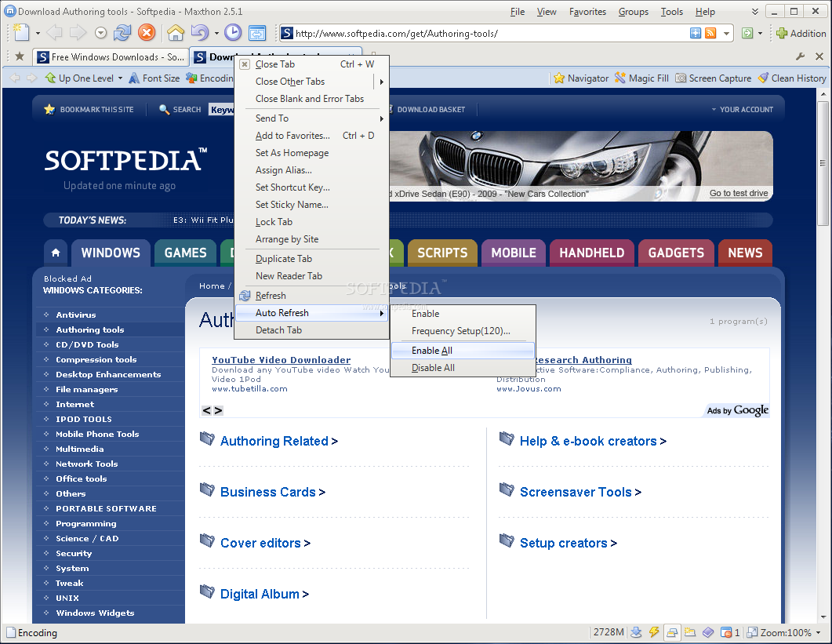The height and width of the screenshot is (644, 832).
Task: Click the Undo closed tab icon
Action: point(200,33)
